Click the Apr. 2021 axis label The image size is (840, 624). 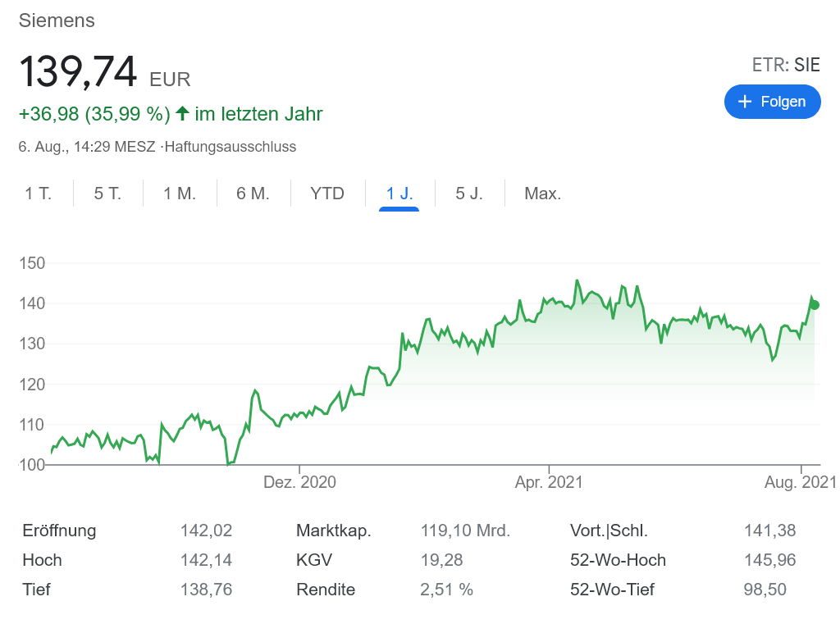549,482
